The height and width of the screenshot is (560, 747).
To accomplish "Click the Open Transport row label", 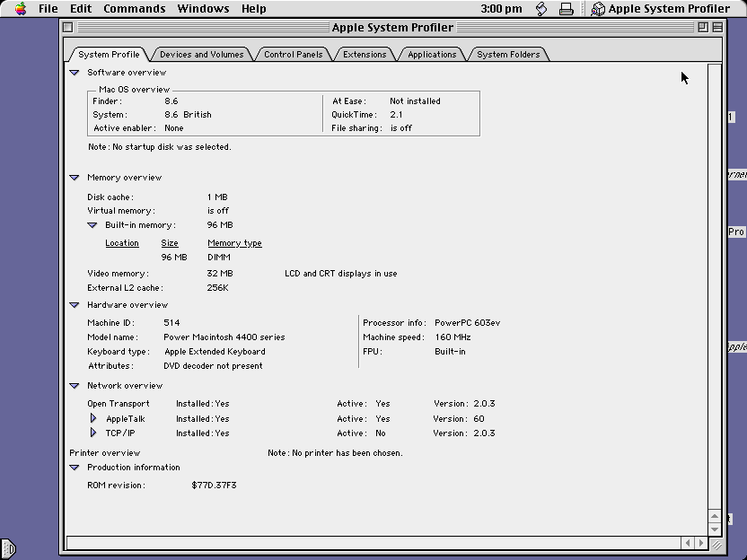I will pyautogui.click(x=119, y=403).
